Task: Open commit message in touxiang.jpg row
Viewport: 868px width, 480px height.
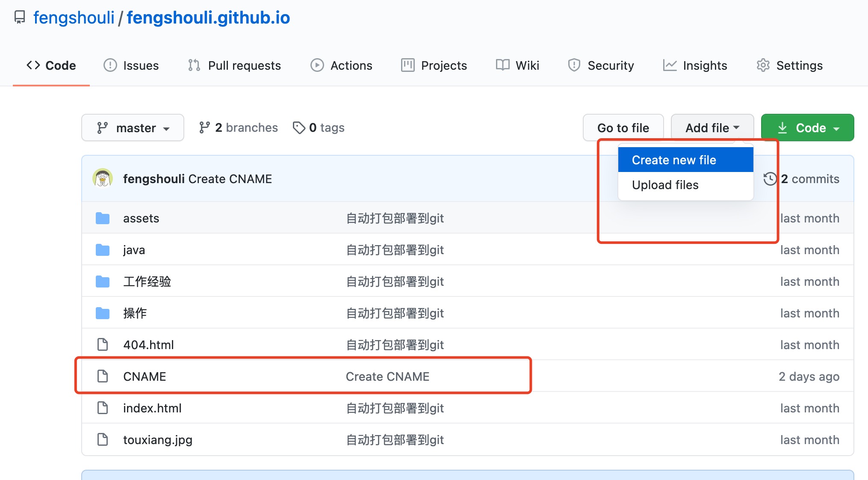Action: [x=395, y=440]
